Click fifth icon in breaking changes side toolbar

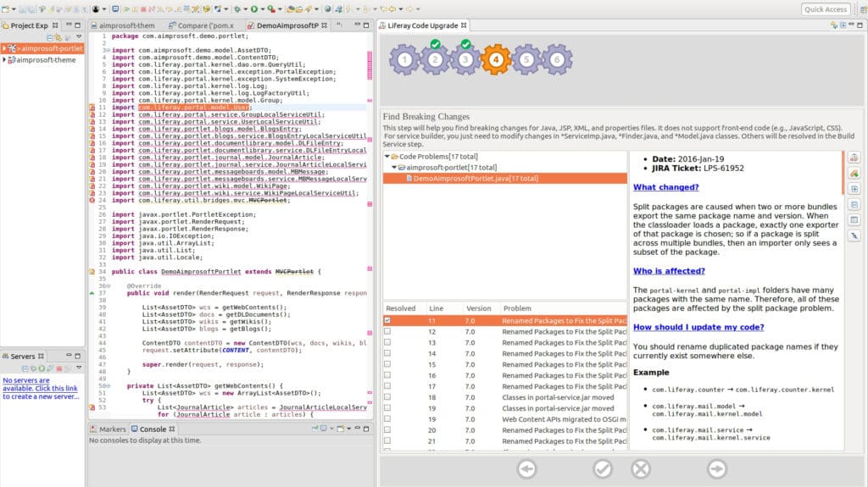(x=854, y=219)
